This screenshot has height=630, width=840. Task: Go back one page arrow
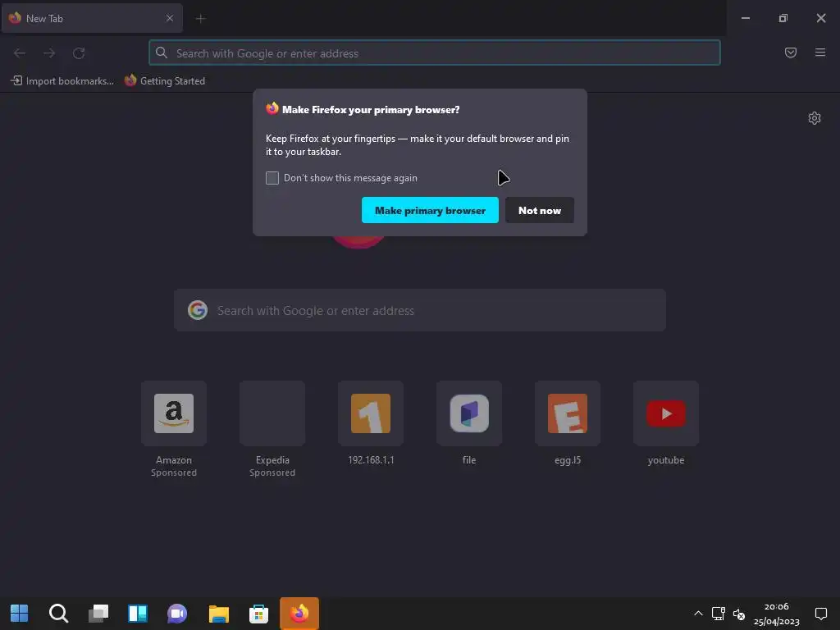tap(20, 53)
